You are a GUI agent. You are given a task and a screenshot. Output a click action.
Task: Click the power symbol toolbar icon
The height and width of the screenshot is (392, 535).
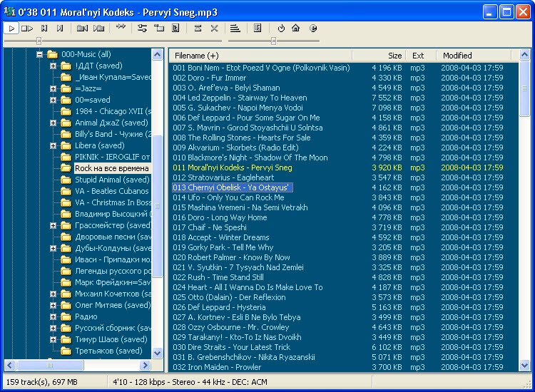pos(281,29)
